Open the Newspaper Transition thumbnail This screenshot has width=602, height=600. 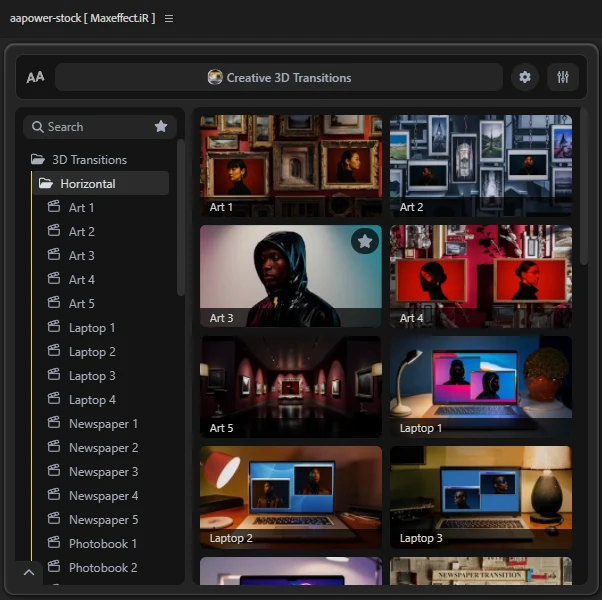pyautogui.click(x=481, y=571)
